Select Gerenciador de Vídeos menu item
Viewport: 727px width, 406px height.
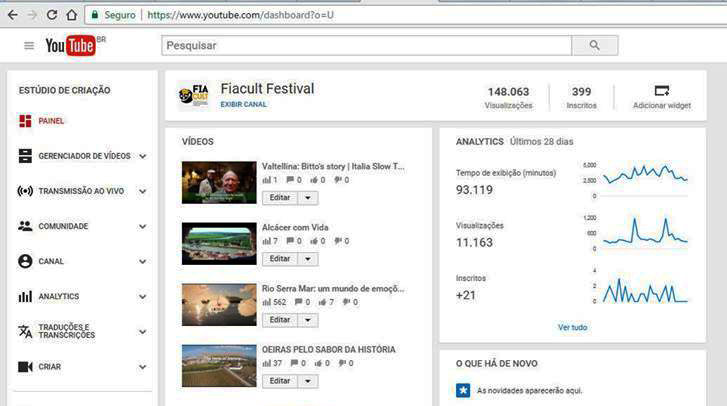[x=84, y=156]
